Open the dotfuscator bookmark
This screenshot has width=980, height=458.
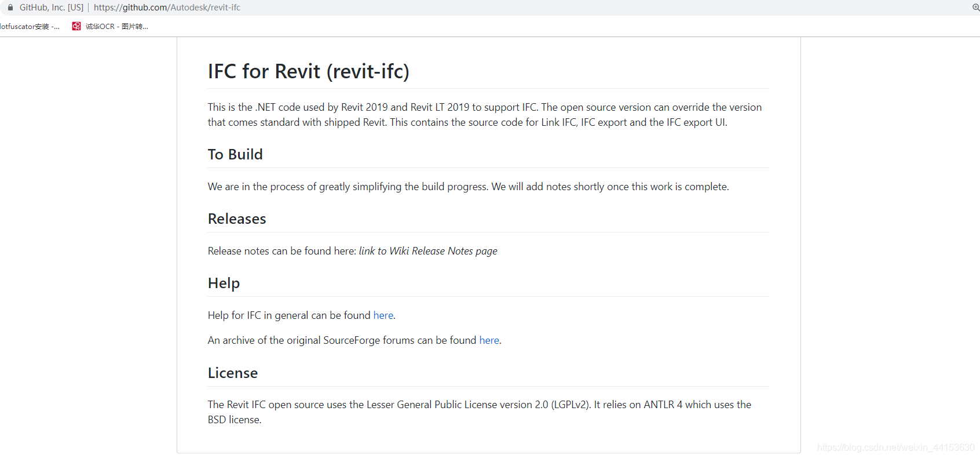[x=30, y=26]
